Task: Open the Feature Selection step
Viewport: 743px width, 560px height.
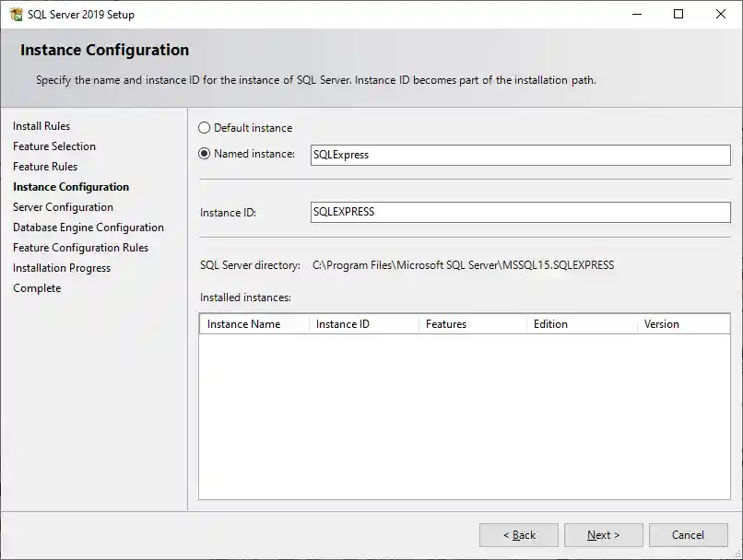Action: [53, 146]
